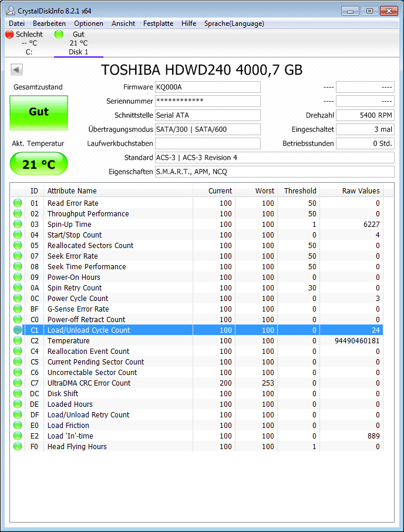The image size is (404, 532).
Task: Click the status icon beside Seek Error Rate
Action: click(x=18, y=256)
